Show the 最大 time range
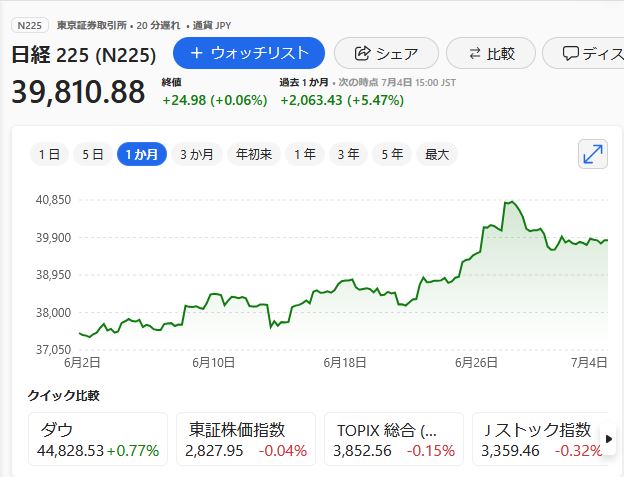The image size is (624, 477). [437, 154]
